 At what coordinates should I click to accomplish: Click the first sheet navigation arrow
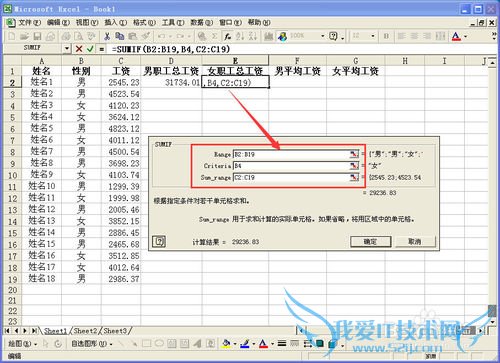tap(7, 331)
